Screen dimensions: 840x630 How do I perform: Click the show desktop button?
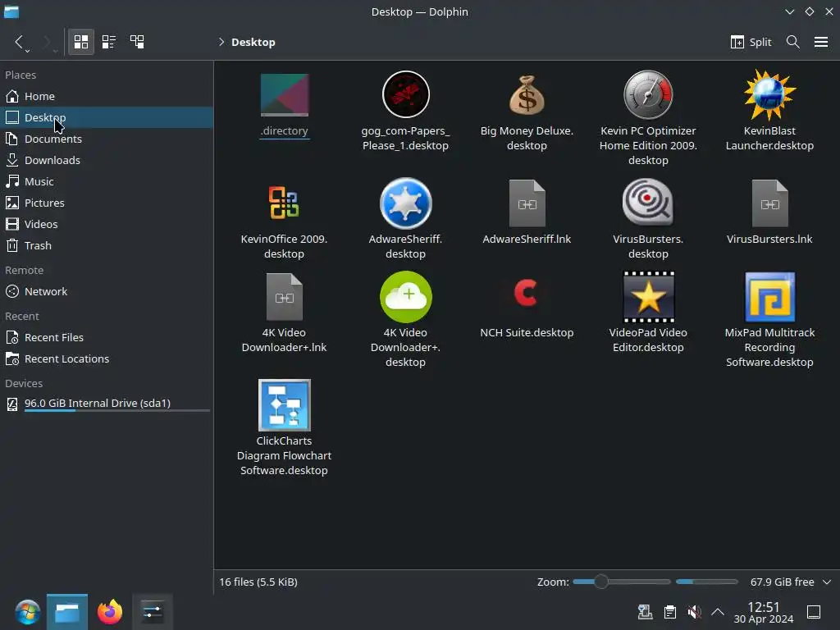[814, 612]
